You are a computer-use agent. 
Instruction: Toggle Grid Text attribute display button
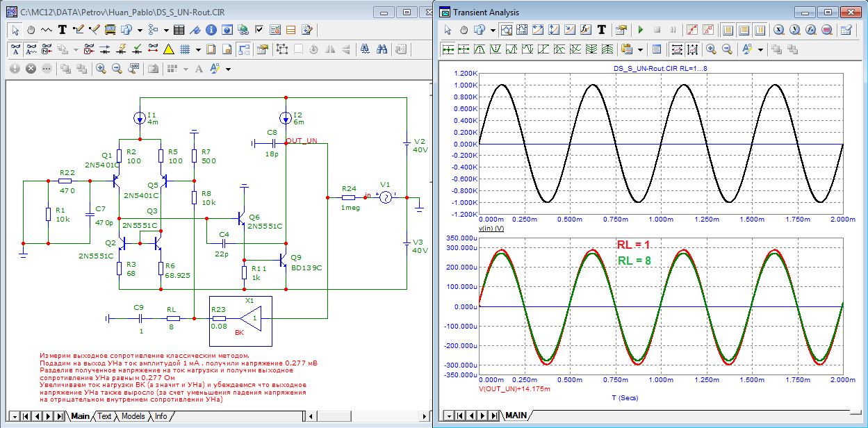point(31,49)
